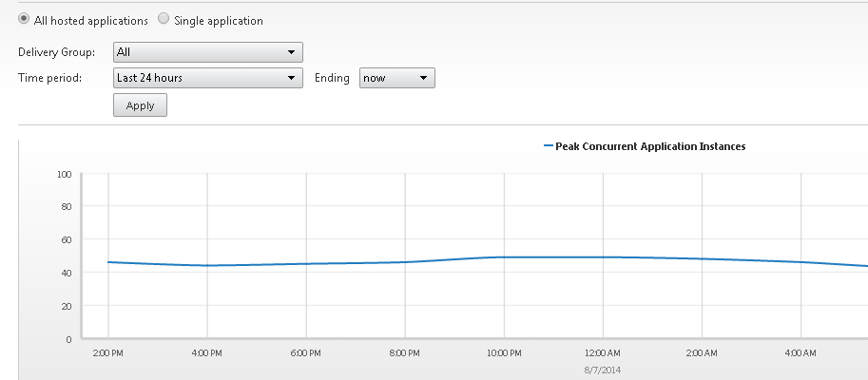Click the chart line at 2:00 PM
Screen dimensions: 868x380
point(108,262)
